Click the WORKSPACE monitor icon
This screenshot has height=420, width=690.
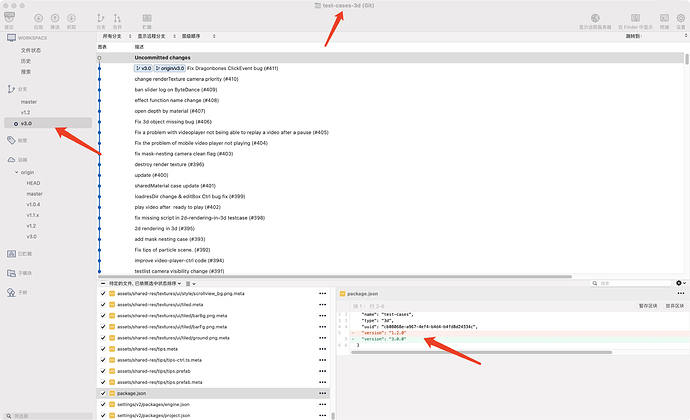[x=11, y=38]
